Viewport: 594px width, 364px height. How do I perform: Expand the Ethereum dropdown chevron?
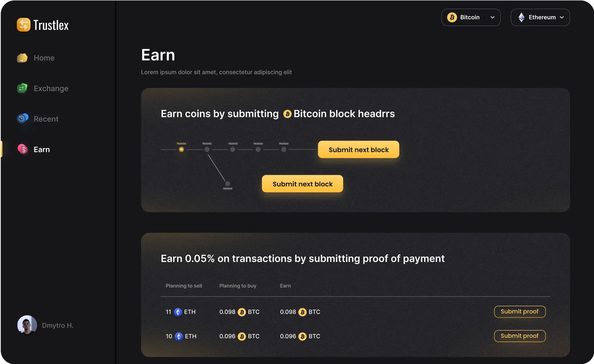click(562, 17)
